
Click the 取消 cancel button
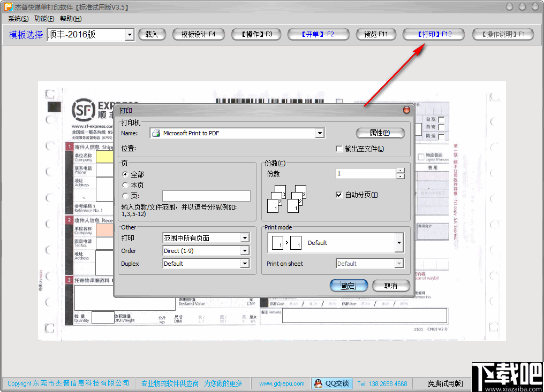[391, 286]
